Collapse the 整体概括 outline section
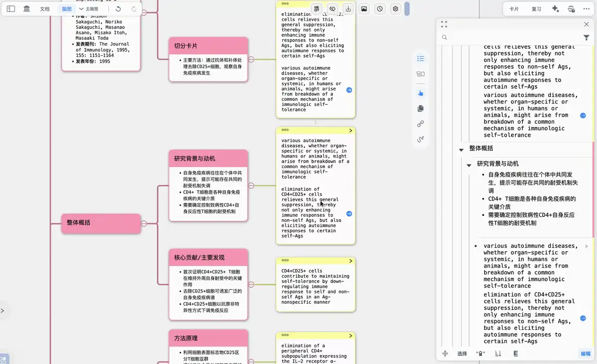Image resolution: width=597 pixels, height=364 pixels. pyautogui.click(x=461, y=149)
